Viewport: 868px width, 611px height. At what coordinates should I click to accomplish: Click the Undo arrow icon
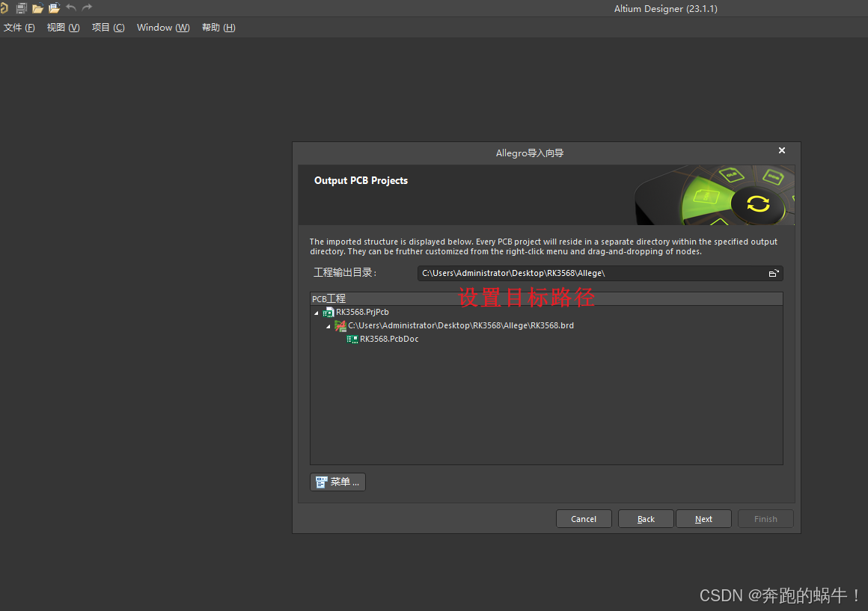[x=71, y=7]
